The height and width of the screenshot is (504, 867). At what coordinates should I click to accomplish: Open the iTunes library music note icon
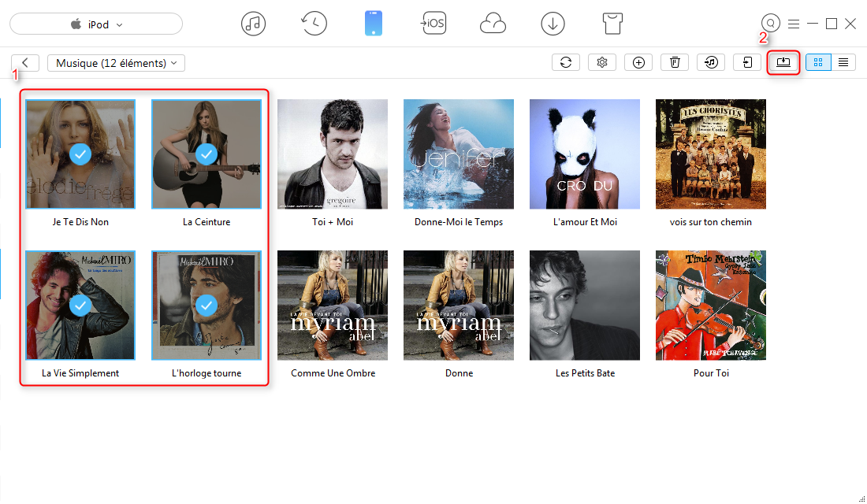coord(253,24)
